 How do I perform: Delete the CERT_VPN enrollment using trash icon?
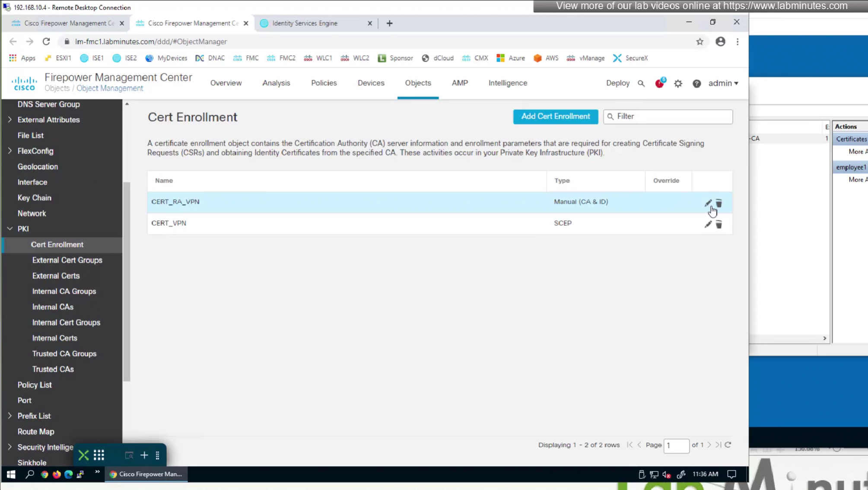tap(719, 224)
